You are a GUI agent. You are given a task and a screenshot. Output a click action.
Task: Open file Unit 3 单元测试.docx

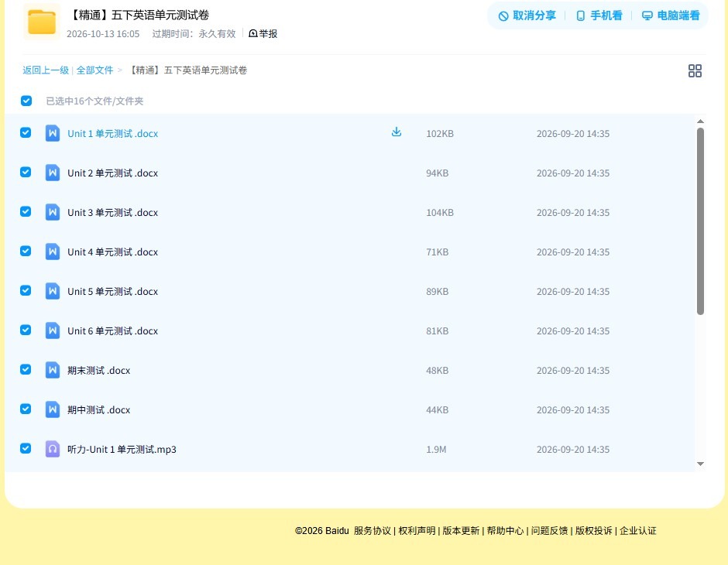(x=113, y=212)
